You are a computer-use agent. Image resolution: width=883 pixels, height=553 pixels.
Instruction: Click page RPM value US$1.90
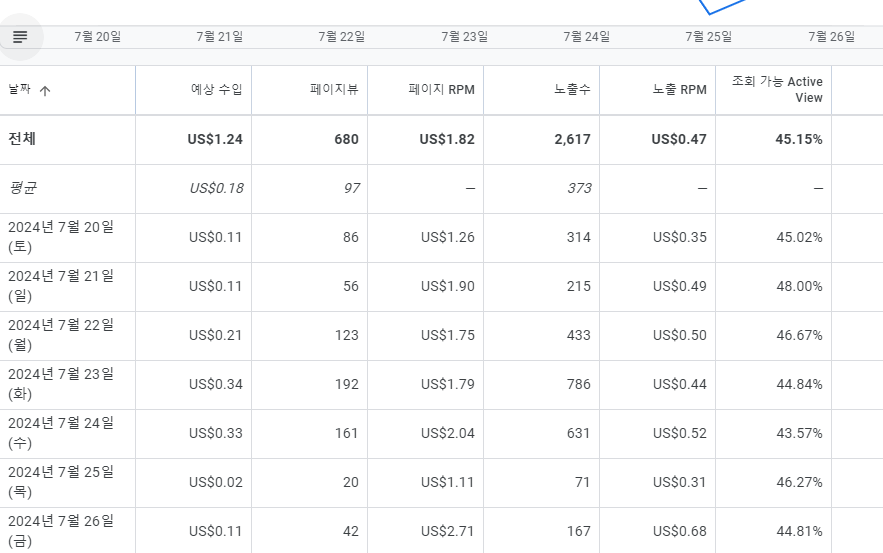448,286
